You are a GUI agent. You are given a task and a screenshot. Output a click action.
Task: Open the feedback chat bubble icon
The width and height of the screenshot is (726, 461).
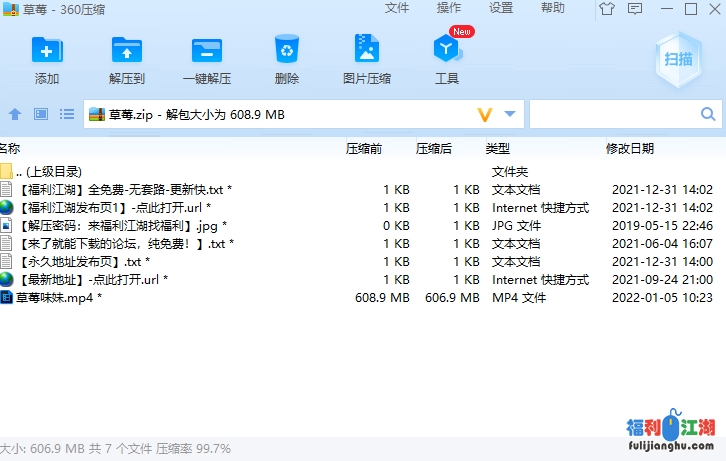(x=635, y=9)
